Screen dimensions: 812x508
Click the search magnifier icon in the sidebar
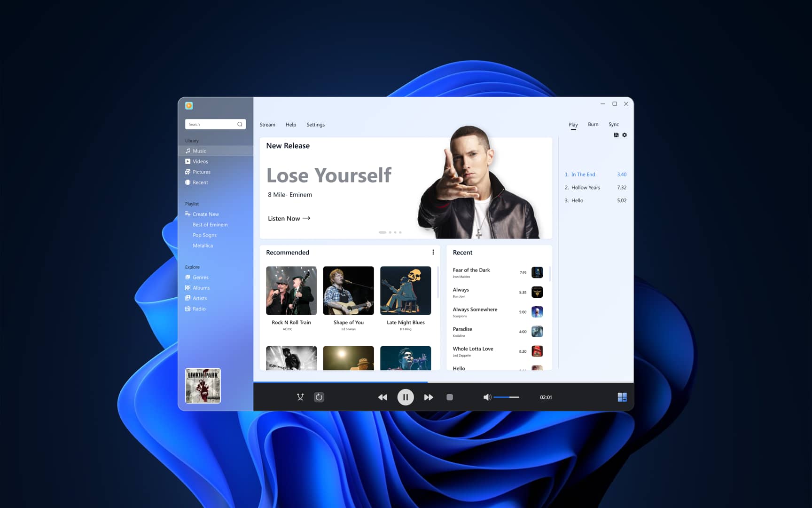[x=240, y=124]
